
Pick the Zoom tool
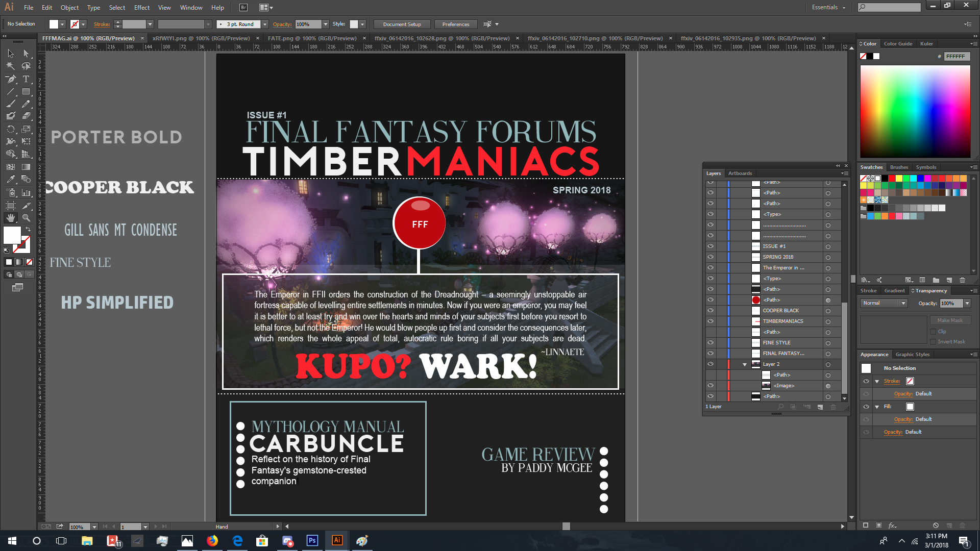point(26,218)
